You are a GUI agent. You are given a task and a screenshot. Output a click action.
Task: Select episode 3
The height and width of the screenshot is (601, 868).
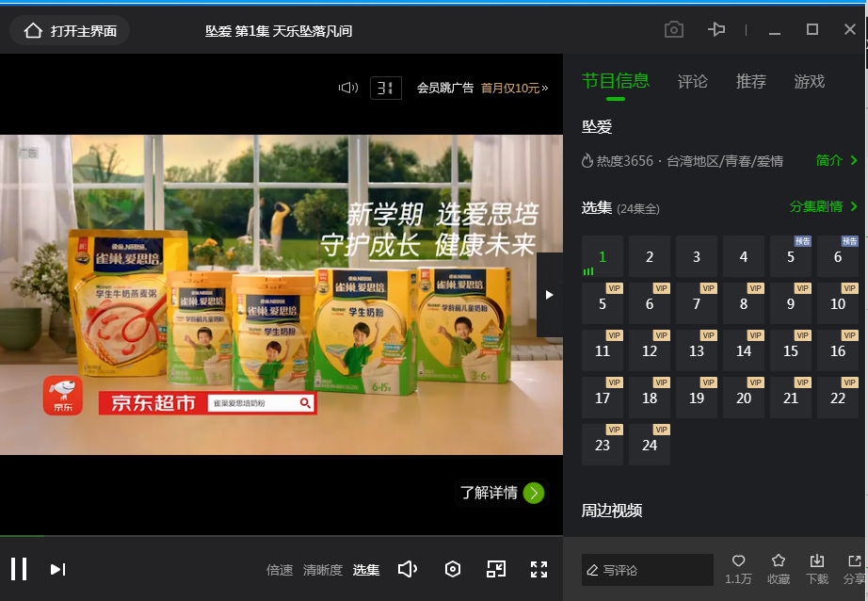tap(697, 256)
